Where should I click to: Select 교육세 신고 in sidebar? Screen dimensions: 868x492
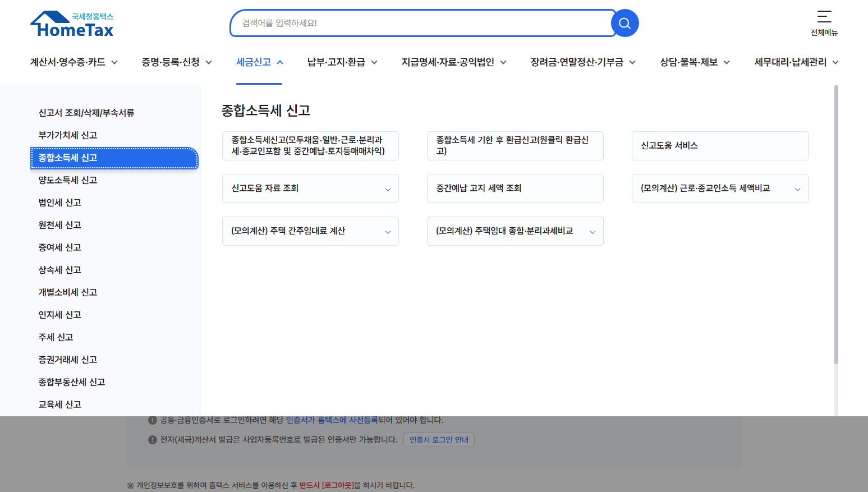tap(60, 404)
